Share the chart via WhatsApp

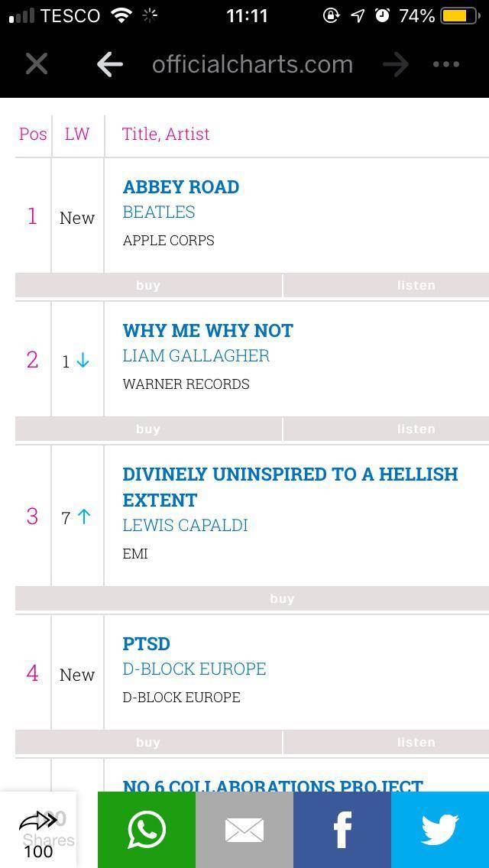tap(146, 829)
